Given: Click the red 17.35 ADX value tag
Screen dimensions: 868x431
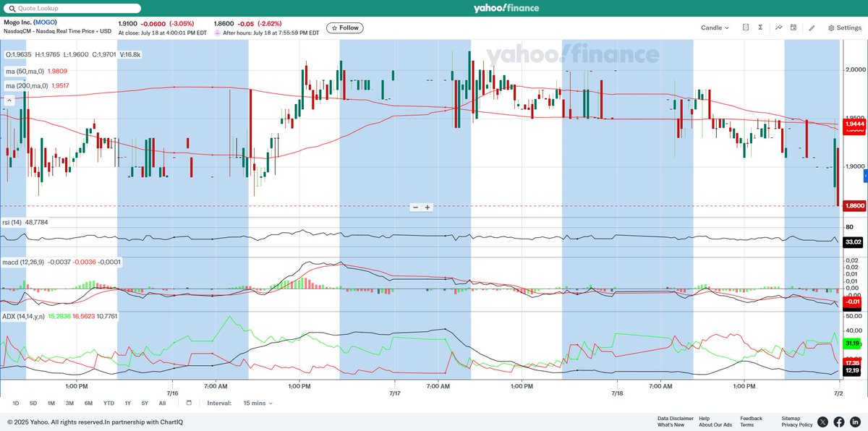Looking at the screenshot, I should coord(854,362).
